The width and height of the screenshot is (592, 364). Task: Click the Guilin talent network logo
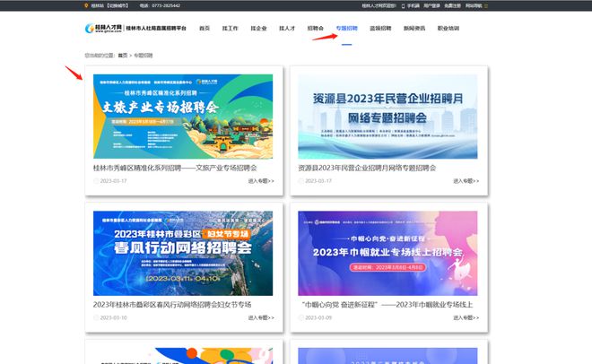pyautogui.click(x=103, y=29)
